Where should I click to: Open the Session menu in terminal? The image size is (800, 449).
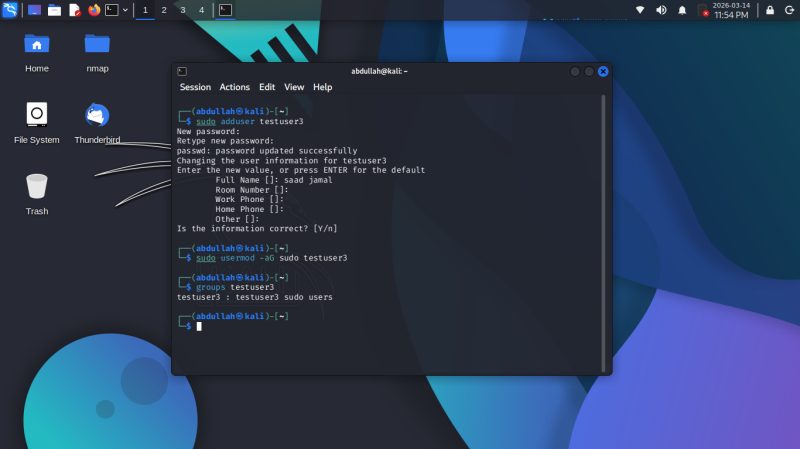coord(195,87)
